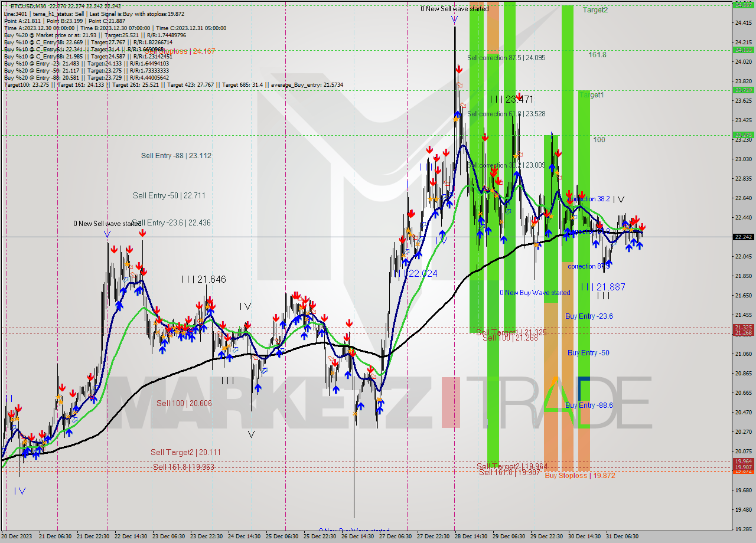
Task: Click the 24.415 price axis value
Action: tap(743, 23)
